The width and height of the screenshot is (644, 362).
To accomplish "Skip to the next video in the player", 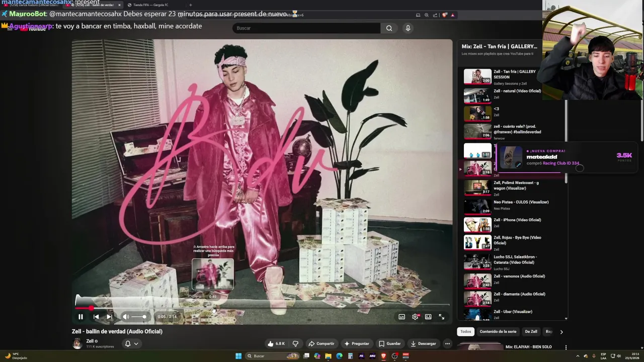I will [x=109, y=317].
